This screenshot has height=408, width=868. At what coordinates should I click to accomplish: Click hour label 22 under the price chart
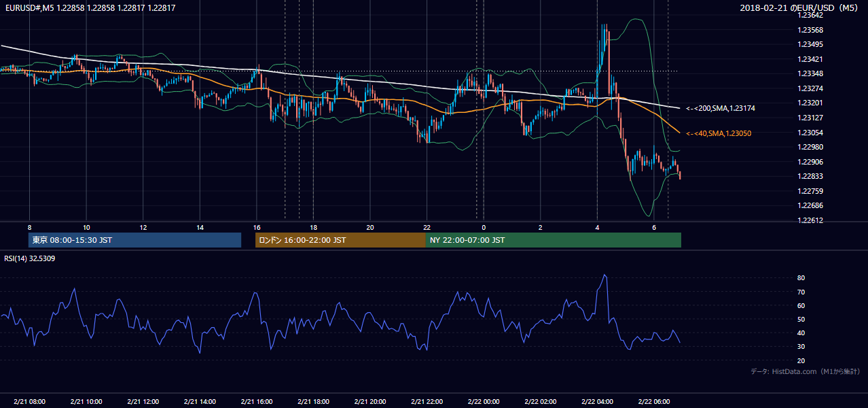tap(427, 227)
